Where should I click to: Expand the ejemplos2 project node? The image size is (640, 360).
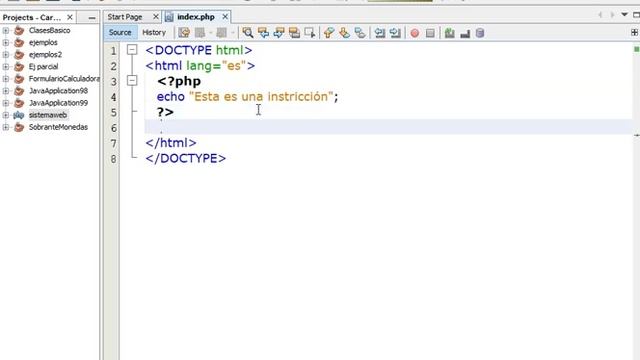click(x=6, y=55)
